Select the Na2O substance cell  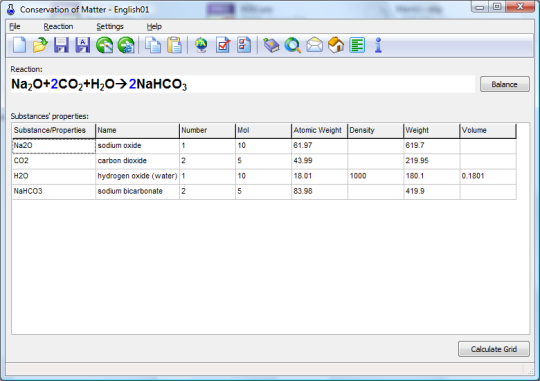point(54,146)
